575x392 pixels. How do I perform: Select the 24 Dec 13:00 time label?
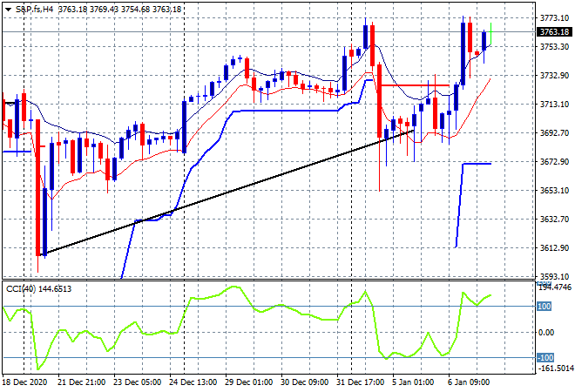pyautogui.click(x=193, y=382)
